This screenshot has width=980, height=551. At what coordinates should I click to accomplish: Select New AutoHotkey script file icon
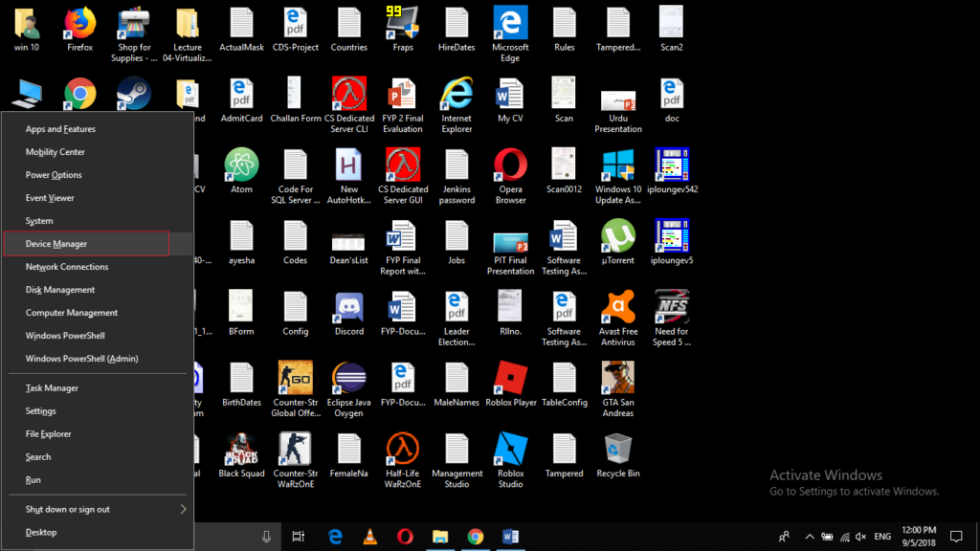tap(348, 176)
